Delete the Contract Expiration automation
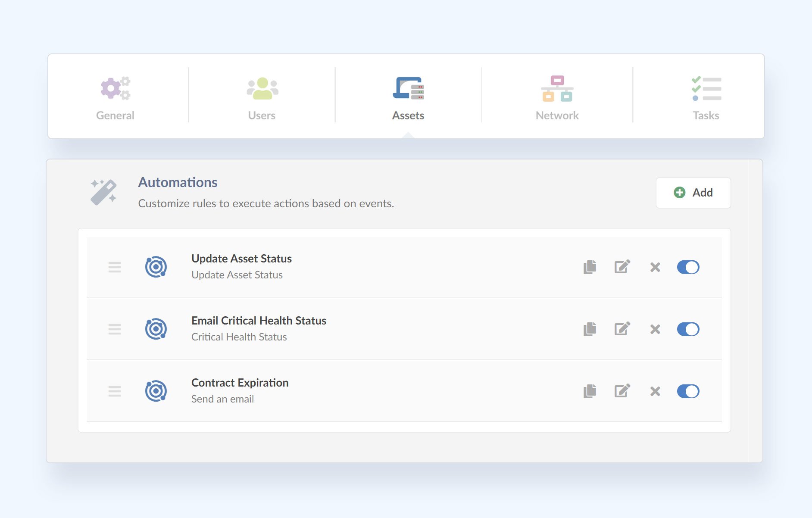Screen dimensions: 812x518 (x=655, y=391)
